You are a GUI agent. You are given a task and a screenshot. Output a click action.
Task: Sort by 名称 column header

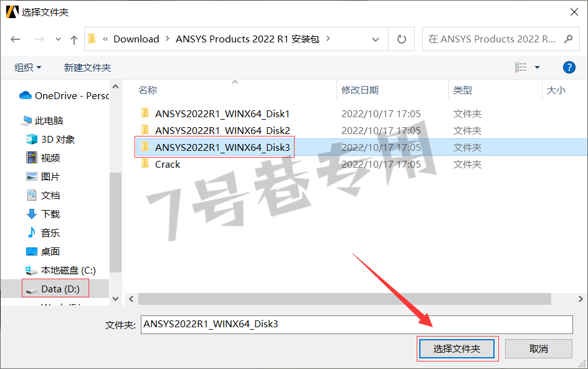(148, 90)
